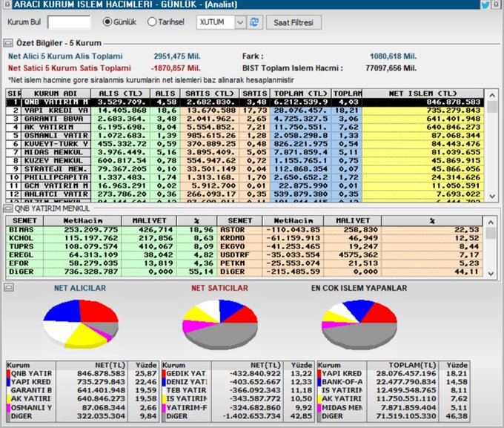This screenshot has width=504, height=428.
Task: Click the down arrow of institutions table scrollbar
Action: click(492, 196)
